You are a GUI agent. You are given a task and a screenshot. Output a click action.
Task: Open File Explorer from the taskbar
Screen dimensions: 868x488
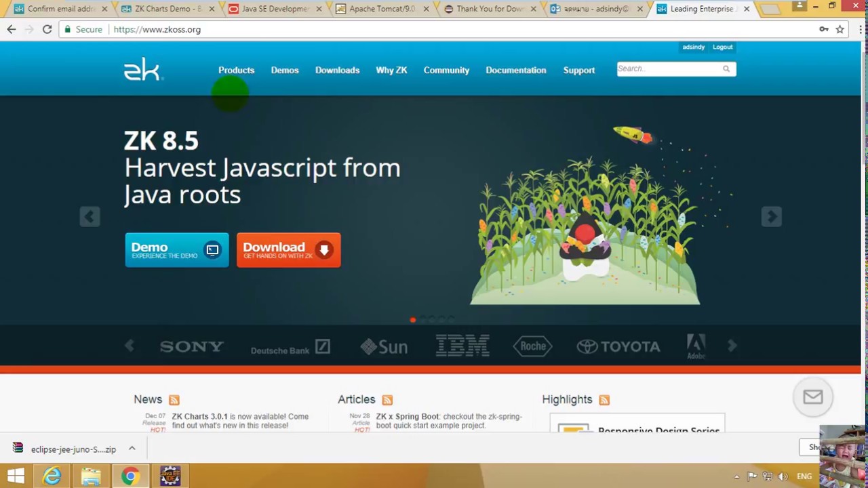click(91, 476)
